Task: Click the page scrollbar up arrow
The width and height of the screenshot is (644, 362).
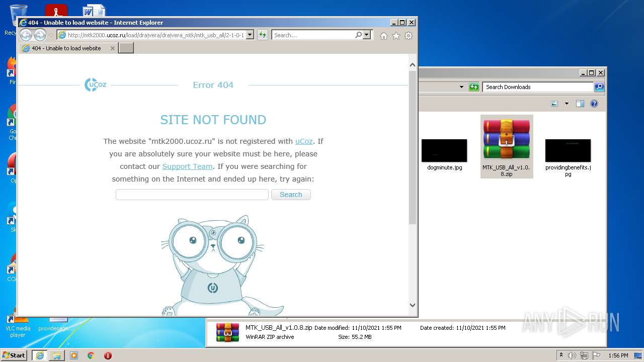Action: click(x=413, y=65)
